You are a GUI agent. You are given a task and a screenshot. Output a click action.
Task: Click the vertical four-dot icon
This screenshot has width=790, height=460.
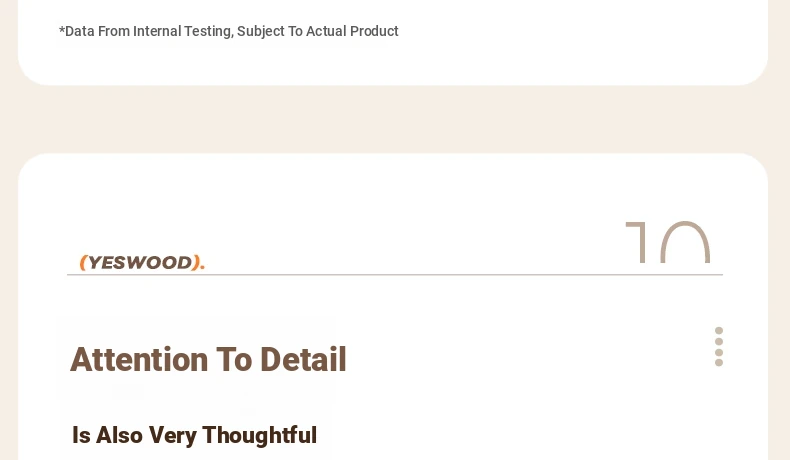click(719, 347)
